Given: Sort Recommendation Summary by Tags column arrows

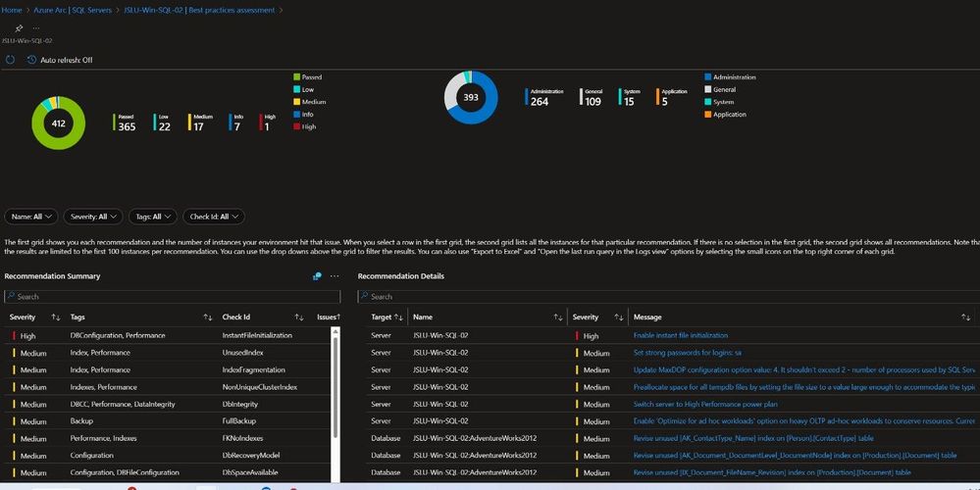Looking at the screenshot, I should 208,318.
